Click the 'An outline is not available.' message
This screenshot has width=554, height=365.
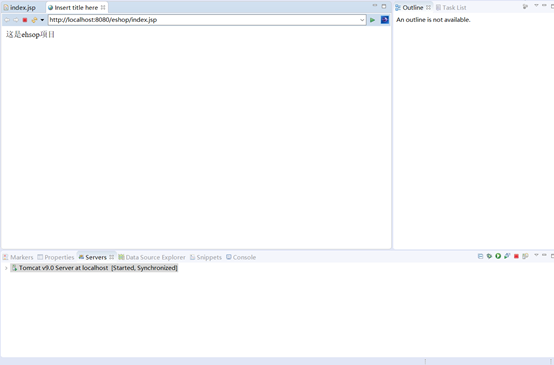[433, 20]
